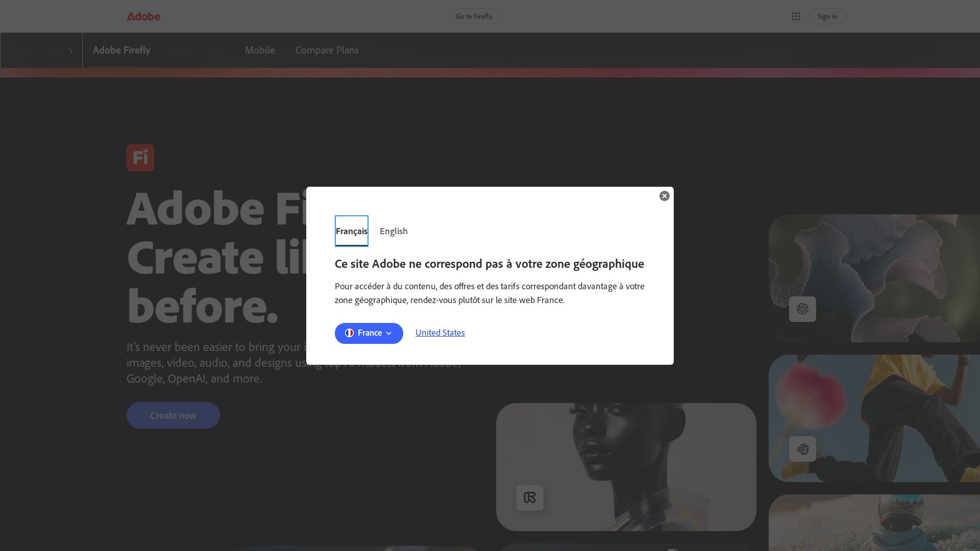The height and width of the screenshot is (551, 980).
Task: Select the English language option
Action: click(394, 231)
